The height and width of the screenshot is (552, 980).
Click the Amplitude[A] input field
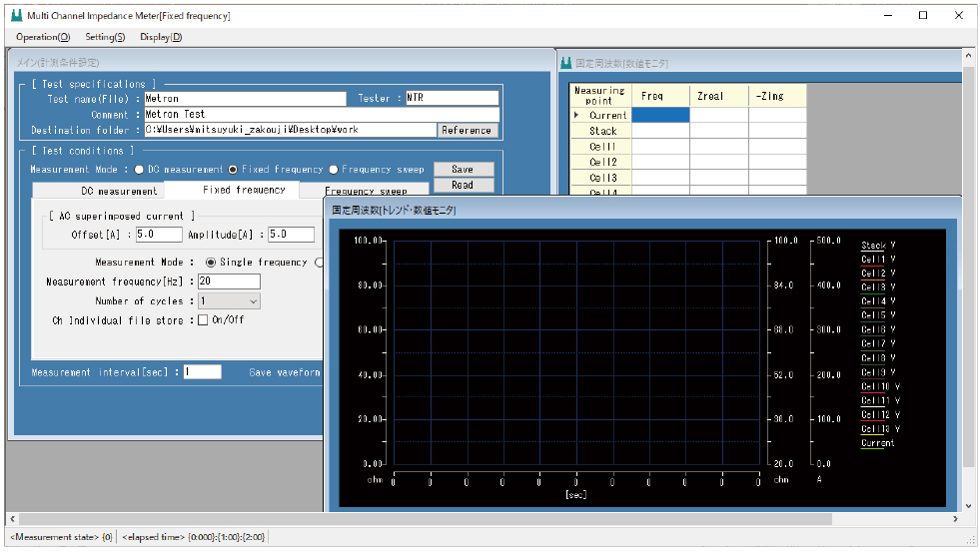tap(291, 235)
